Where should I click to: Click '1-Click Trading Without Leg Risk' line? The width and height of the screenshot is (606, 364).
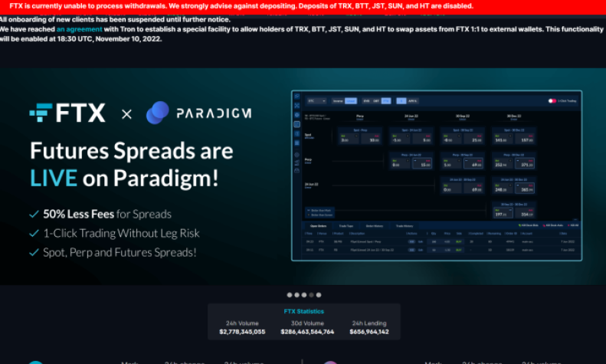coord(121,233)
